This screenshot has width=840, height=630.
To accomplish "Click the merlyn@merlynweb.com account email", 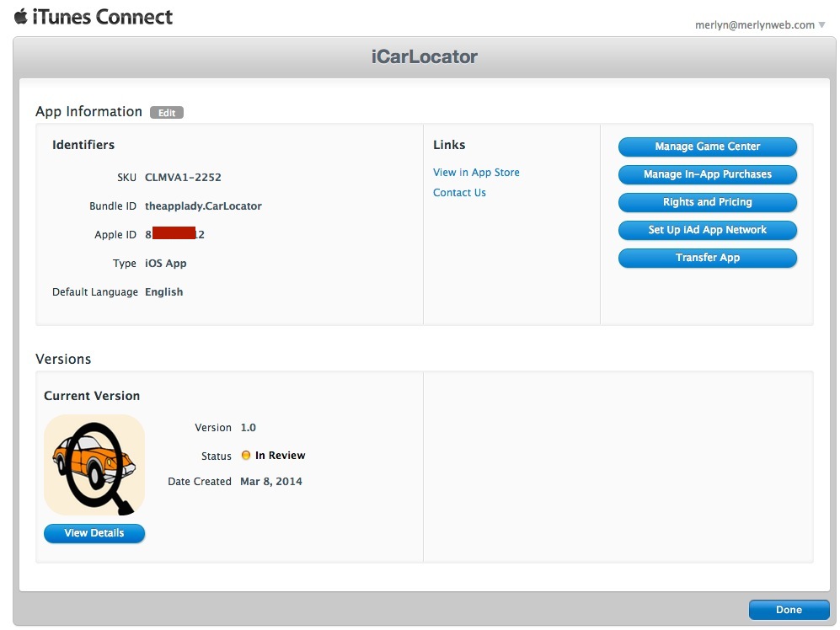I will (754, 24).
